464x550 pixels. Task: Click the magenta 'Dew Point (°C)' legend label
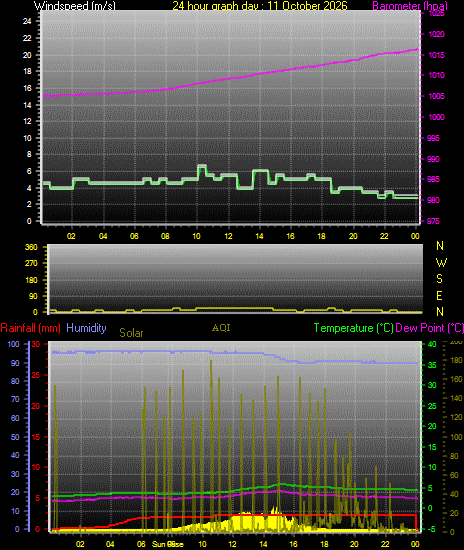pyautogui.click(x=429, y=328)
